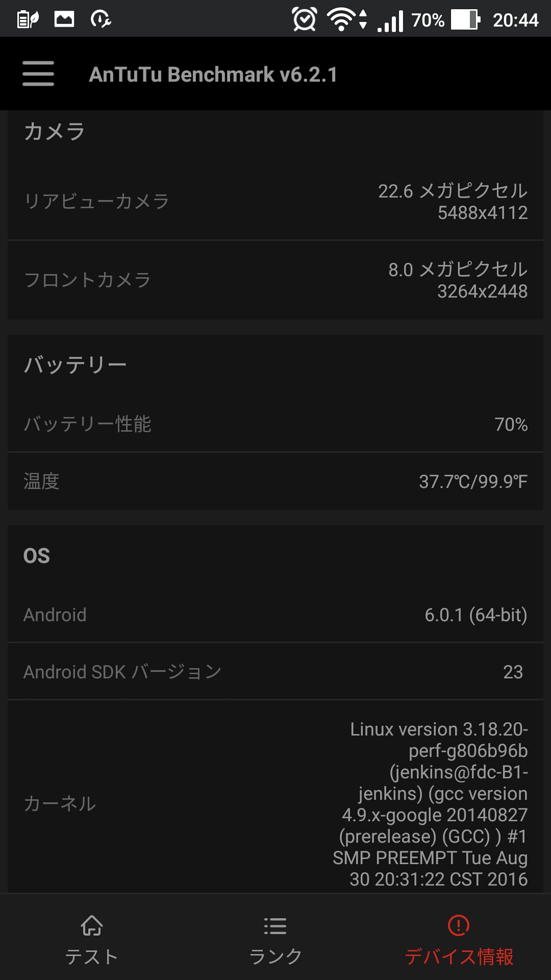Tap the AnTuTu Benchmark v6.2.1 title
Viewport: 551px width, 980px height.
[213, 75]
